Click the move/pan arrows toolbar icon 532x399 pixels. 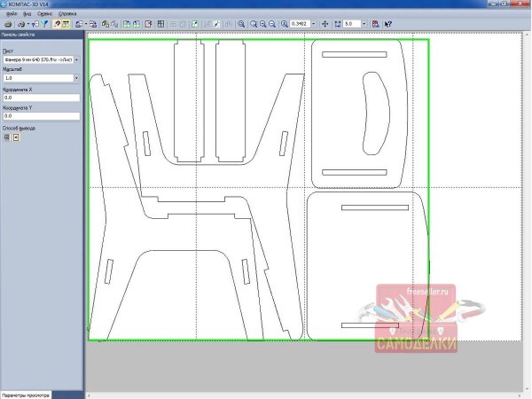(x=324, y=24)
